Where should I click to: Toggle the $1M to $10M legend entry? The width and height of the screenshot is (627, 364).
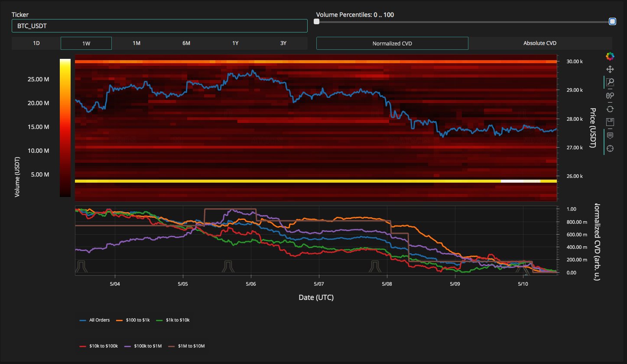(x=186, y=346)
